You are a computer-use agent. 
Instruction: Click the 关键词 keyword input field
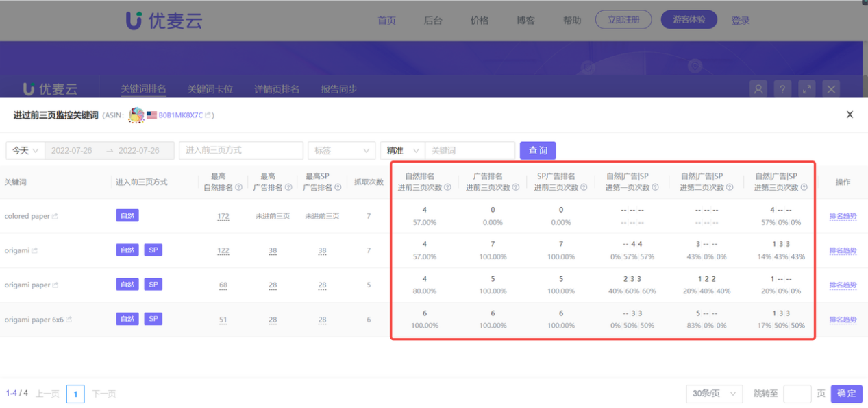pos(471,150)
